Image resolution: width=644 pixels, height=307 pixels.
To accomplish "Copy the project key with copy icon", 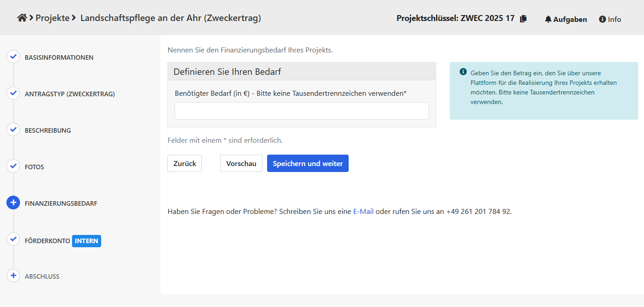I will coord(523,19).
